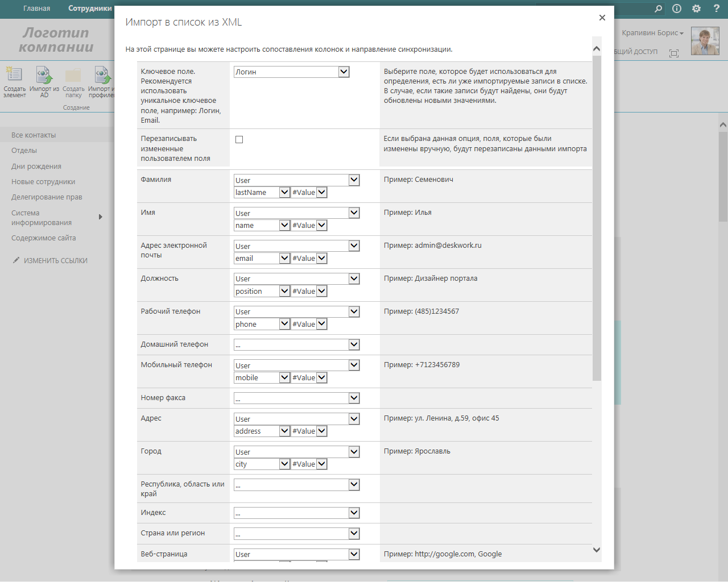Click the focus content icon
The width and height of the screenshot is (728, 582).
[674, 53]
